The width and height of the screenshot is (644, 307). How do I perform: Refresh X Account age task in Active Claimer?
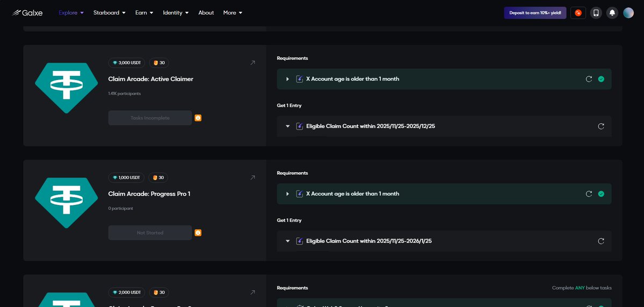(589, 79)
